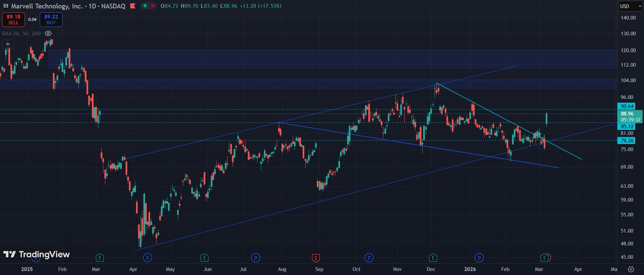The image size is (644, 275).
Task: Click the 140.00 price axis label
Action: click(627, 18)
